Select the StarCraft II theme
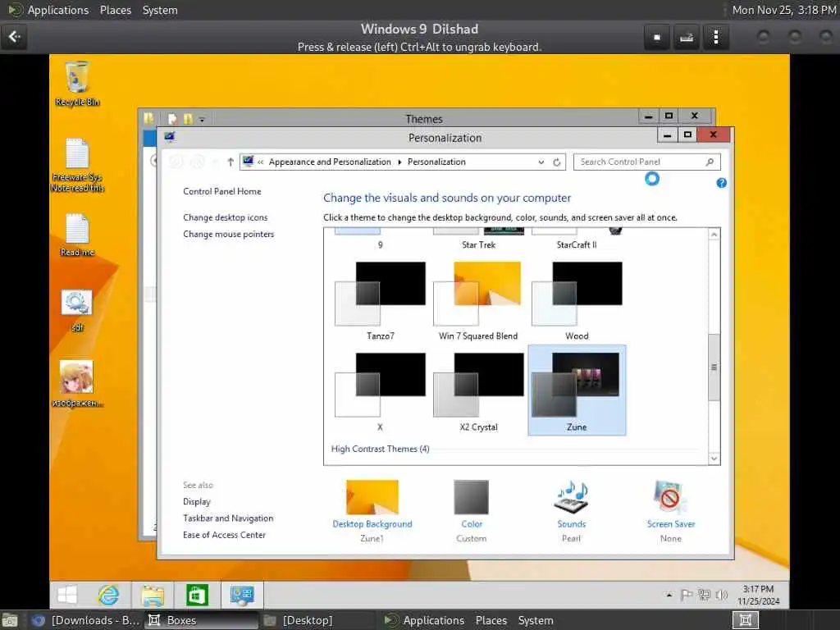This screenshot has width=840, height=630. click(577, 240)
